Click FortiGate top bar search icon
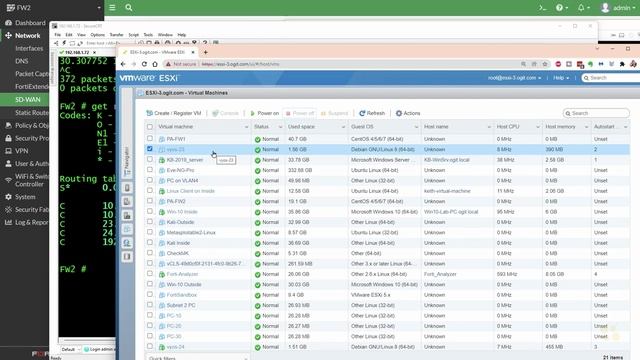This screenshot has width=640, height=360. 129,7
